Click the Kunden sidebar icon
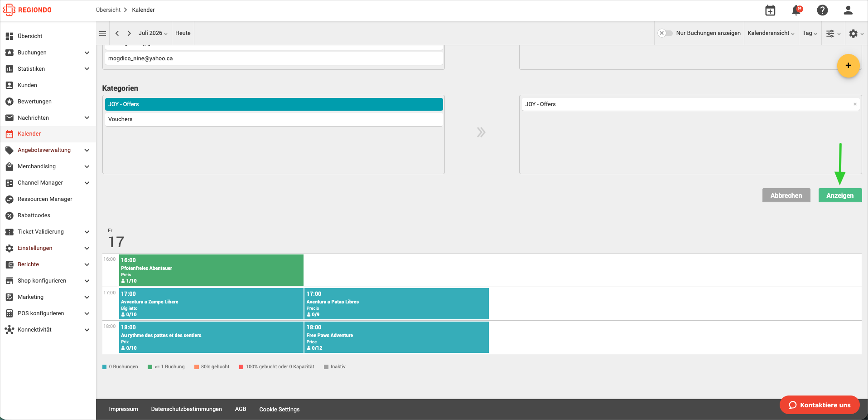Viewport: 868px width, 420px height. (10, 85)
